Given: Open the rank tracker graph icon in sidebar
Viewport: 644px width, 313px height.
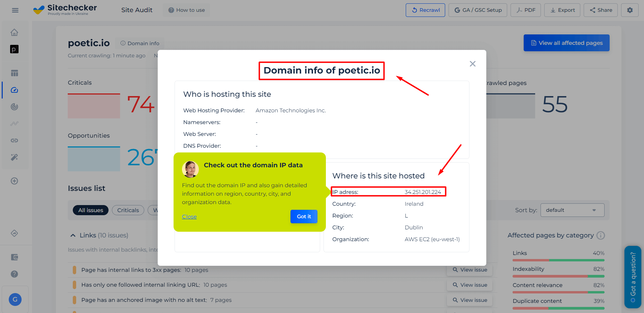Looking at the screenshot, I should [x=14, y=123].
